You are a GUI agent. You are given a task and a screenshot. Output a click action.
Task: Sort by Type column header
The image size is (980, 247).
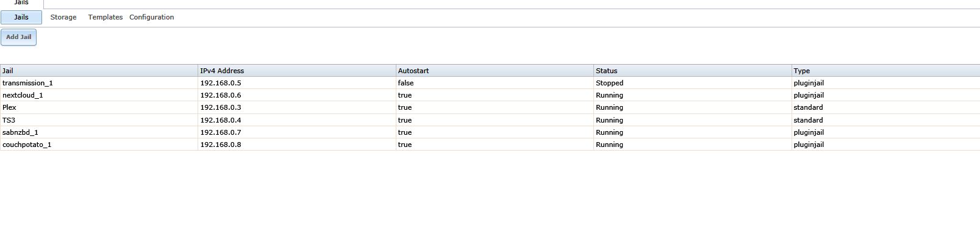(x=886, y=71)
